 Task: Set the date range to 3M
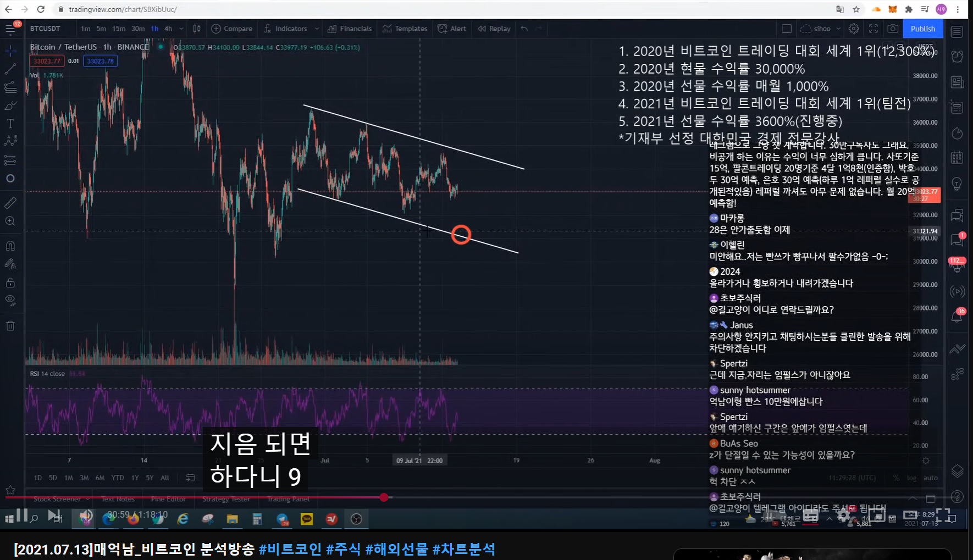[x=84, y=478]
